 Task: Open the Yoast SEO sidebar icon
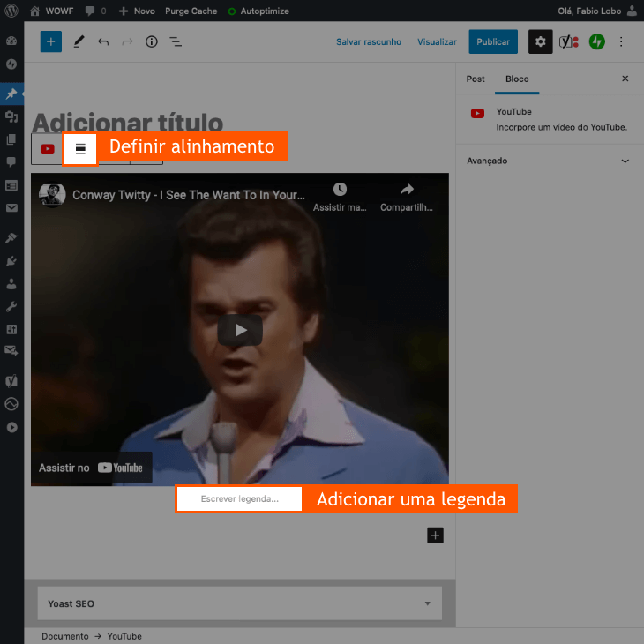coord(11,381)
